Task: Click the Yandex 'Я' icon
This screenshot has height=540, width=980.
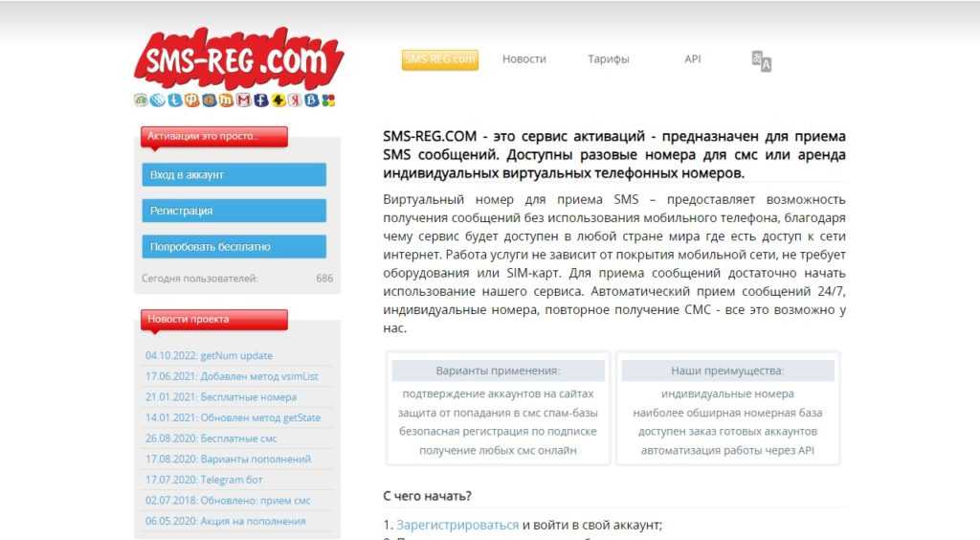Action: coord(295,100)
